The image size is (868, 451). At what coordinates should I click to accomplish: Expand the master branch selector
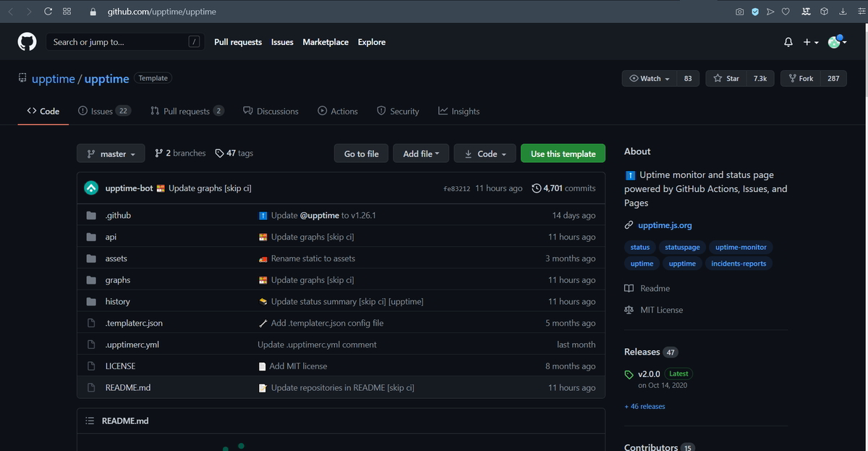click(110, 153)
